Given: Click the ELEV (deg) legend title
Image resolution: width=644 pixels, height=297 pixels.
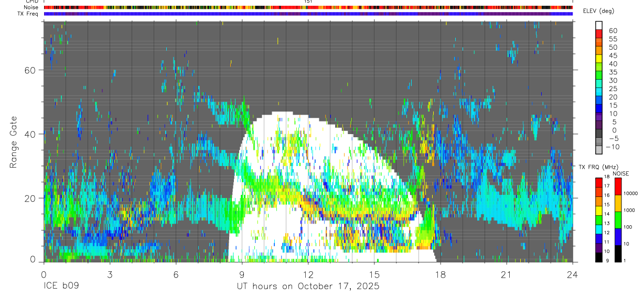Looking at the screenshot, I should coord(598,11).
